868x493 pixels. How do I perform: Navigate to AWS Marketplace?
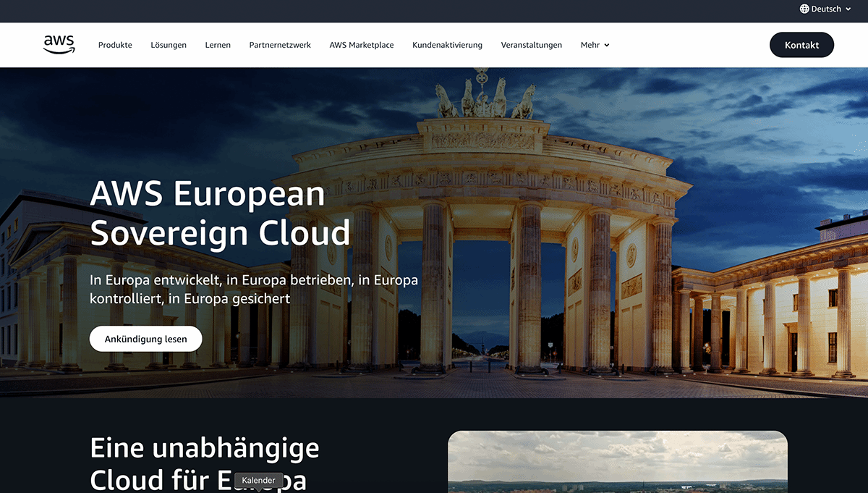point(362,45)
